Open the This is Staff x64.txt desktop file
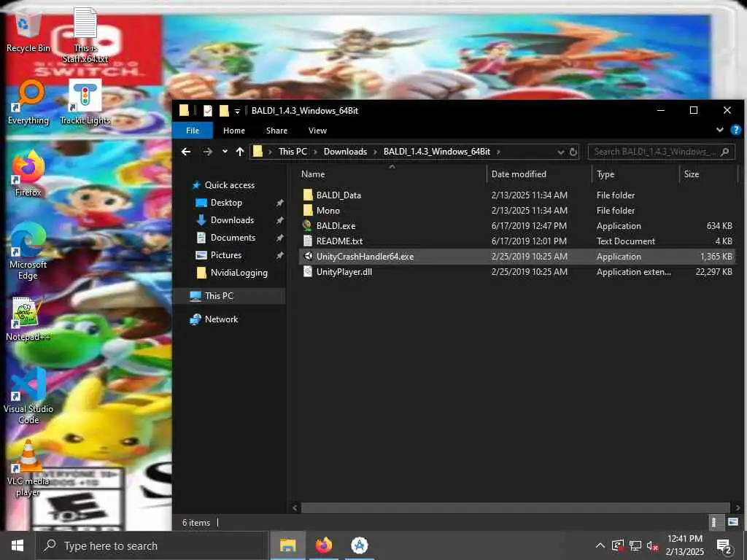The image size is (747, 560). (85, 35)
